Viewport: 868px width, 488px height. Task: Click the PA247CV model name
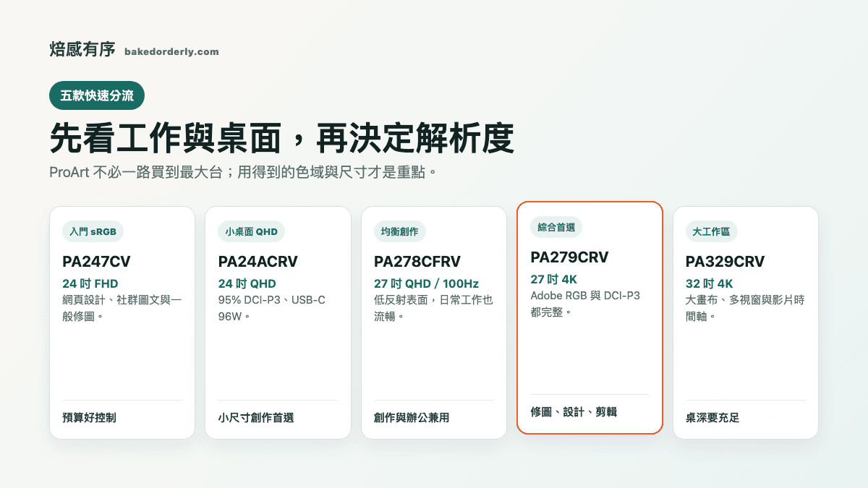[96, 262]
